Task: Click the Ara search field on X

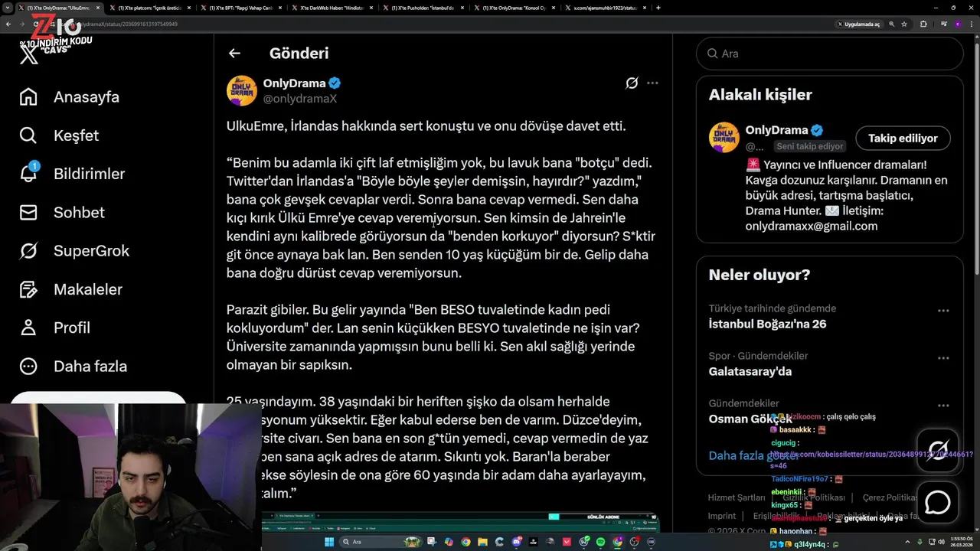Action: (x=829, y=54)
